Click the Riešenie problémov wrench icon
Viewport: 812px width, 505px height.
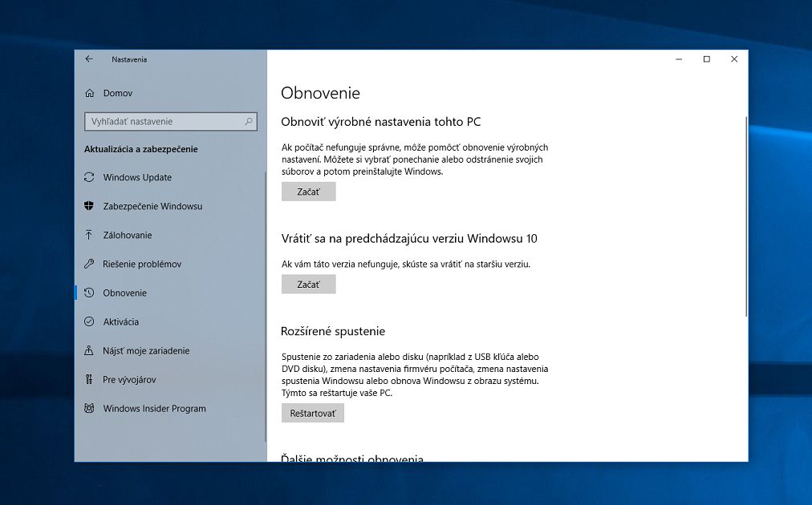(x=89, y=264)
